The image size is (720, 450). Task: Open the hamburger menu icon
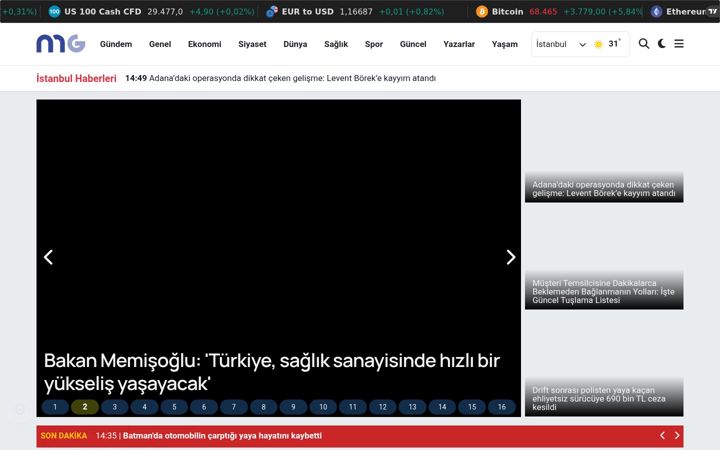679,44
